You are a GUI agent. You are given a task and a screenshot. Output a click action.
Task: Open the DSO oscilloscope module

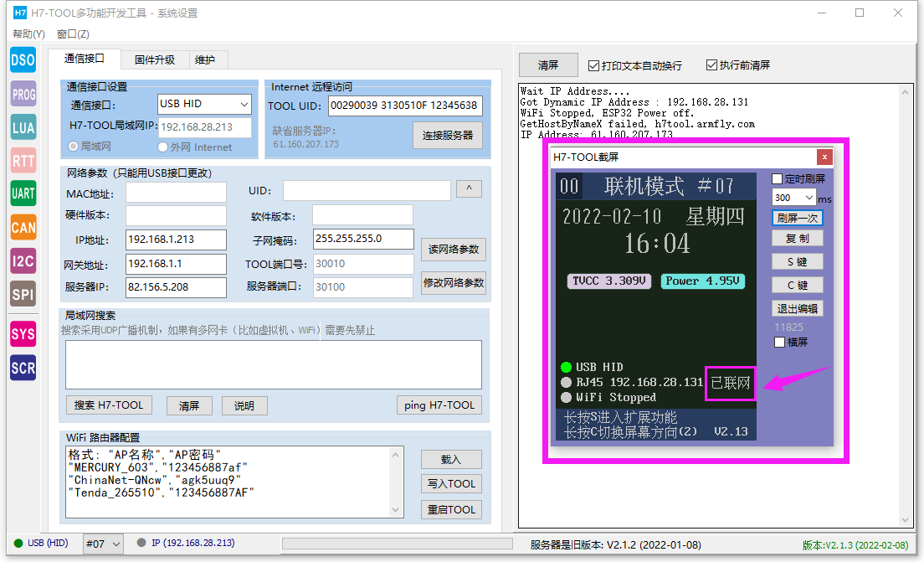coord(23,60)
